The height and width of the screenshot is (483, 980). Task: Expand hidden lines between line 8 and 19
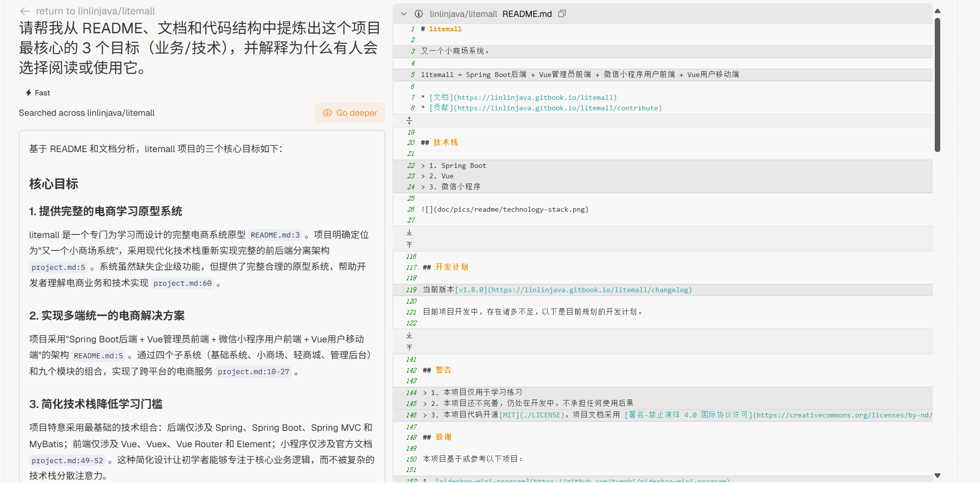409,121
